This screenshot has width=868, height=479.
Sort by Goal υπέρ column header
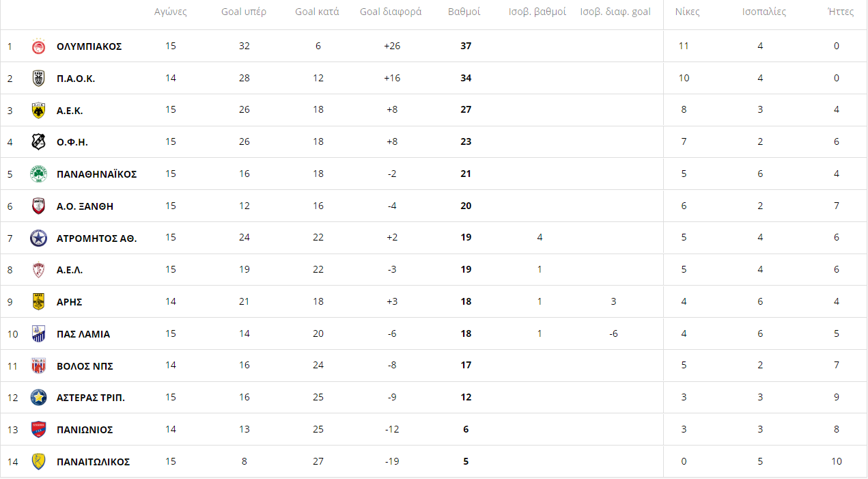click(244, 12)
